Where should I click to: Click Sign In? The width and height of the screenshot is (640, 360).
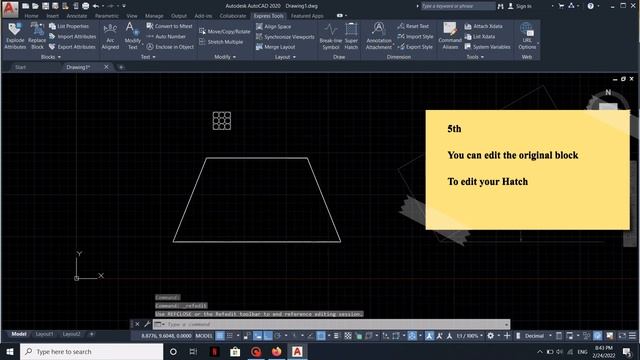click(520, 6)
